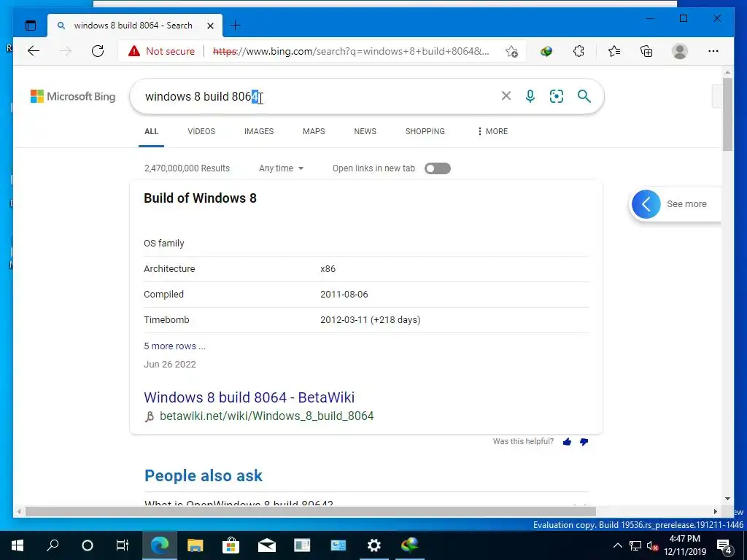Screen dimensions: 747x560
Task: Click the horizontal scrollbar thumb
Action: [x=311, y=511]
